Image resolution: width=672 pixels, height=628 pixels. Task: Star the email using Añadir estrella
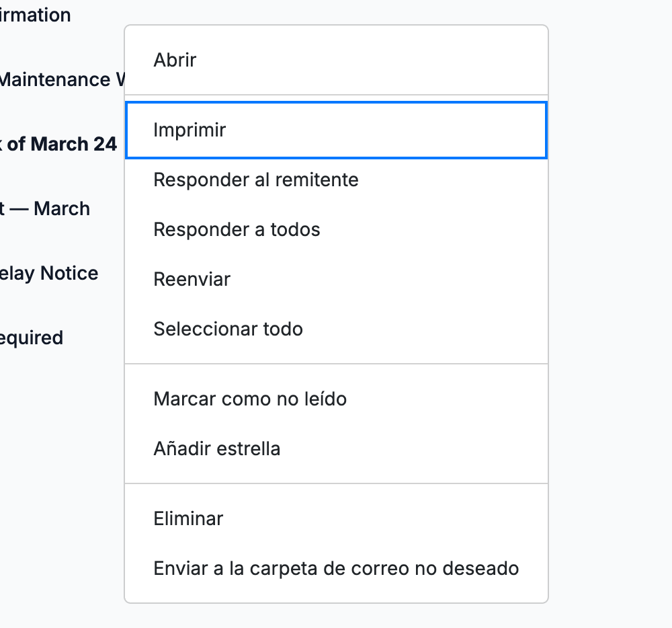336,448
